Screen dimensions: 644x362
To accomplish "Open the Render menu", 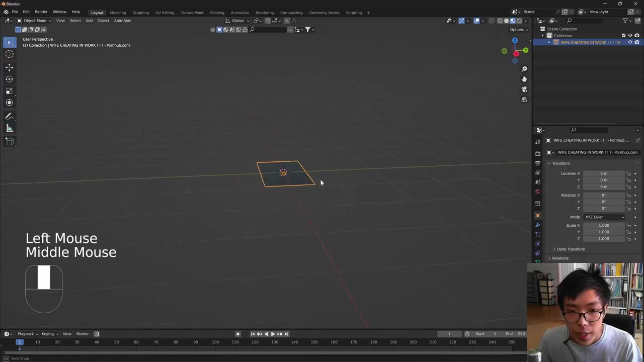I will coord(41,12).
